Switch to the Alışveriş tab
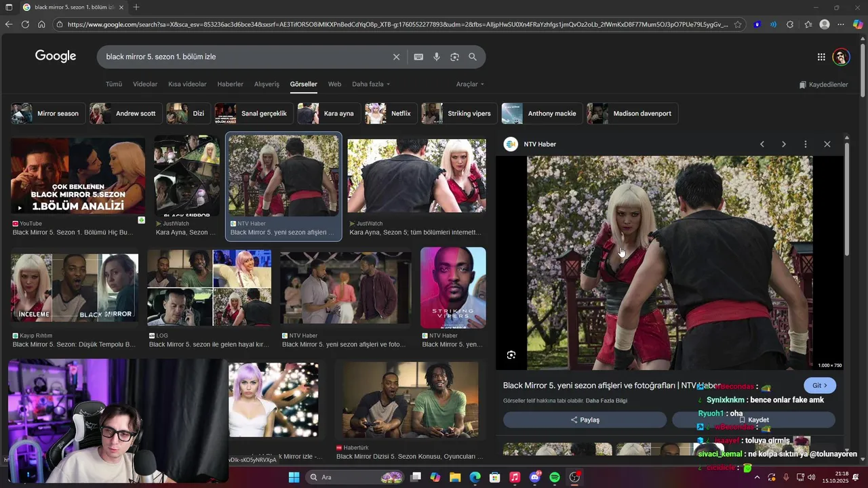Viewport: 868px width, 488px height. (267, 84)
